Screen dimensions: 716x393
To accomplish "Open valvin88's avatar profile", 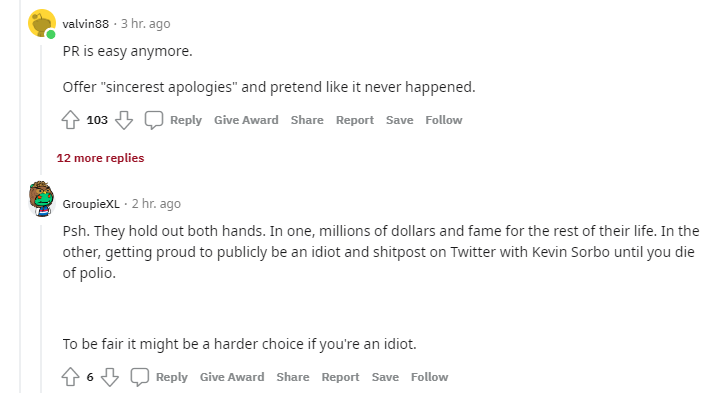I will 42,23.
